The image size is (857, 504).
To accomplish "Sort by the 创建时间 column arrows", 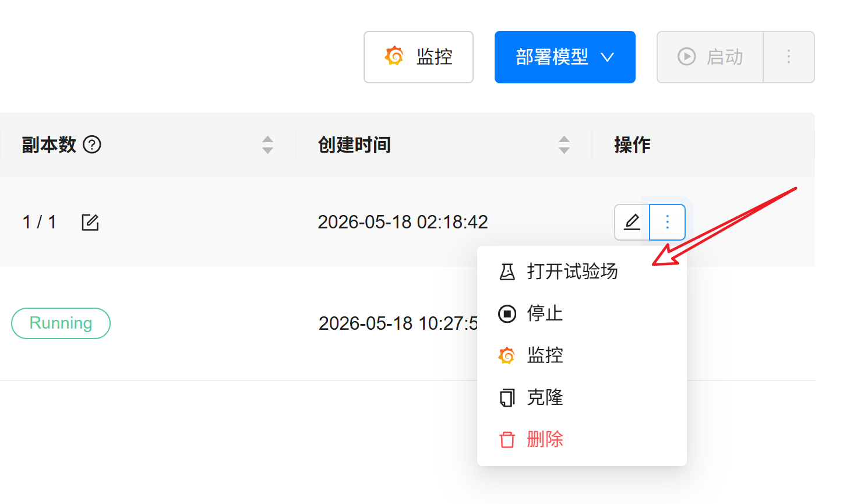I will tap(564, 144).
